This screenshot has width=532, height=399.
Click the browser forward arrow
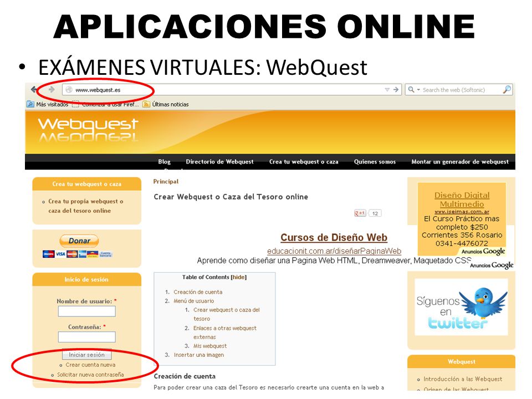(x=51, y=90)
